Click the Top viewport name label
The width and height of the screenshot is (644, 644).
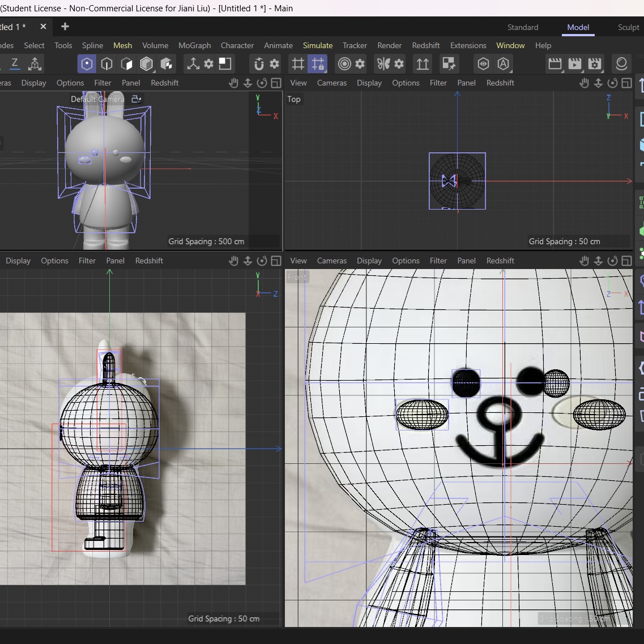(x=293, y=99)
